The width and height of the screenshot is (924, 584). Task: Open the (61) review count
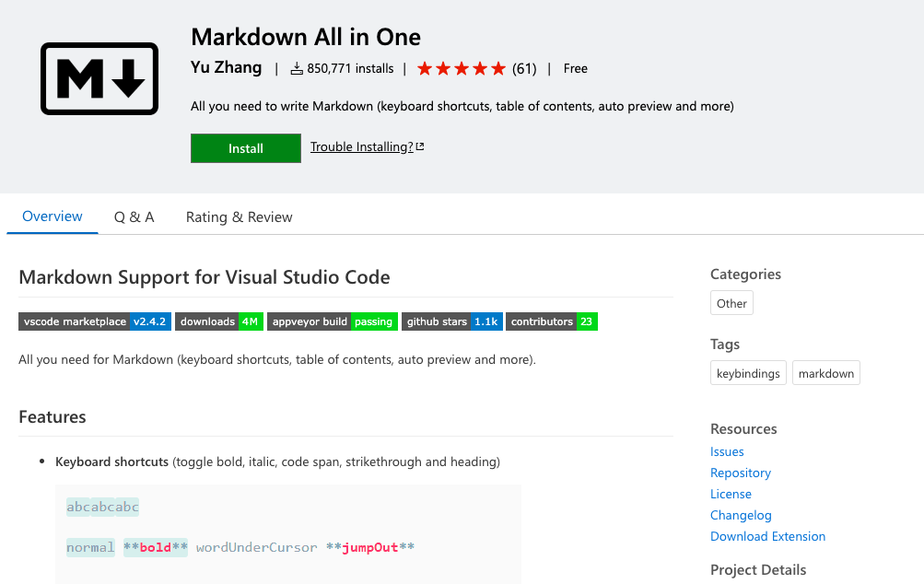524,69
